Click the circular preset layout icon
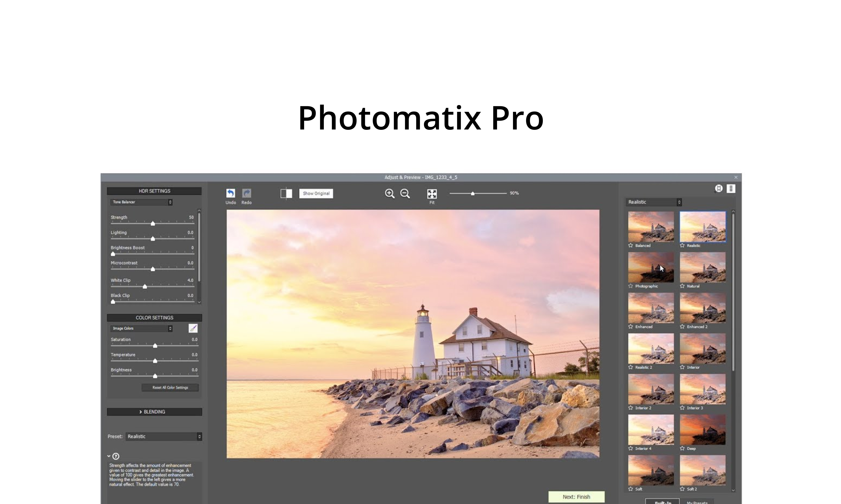The image size is (841, 504). 719,188
